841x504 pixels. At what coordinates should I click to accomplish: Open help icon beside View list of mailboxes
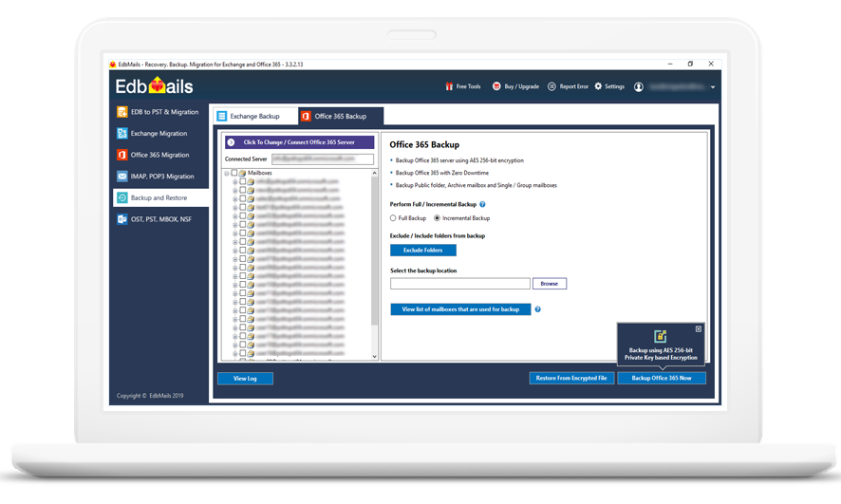[538, 309]
